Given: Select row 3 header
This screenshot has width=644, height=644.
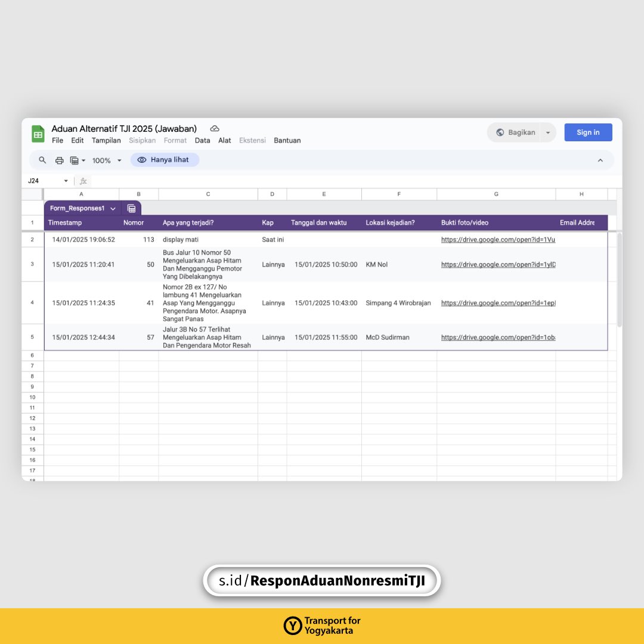Looking at the screenshot, I should [x=32, y=264].
